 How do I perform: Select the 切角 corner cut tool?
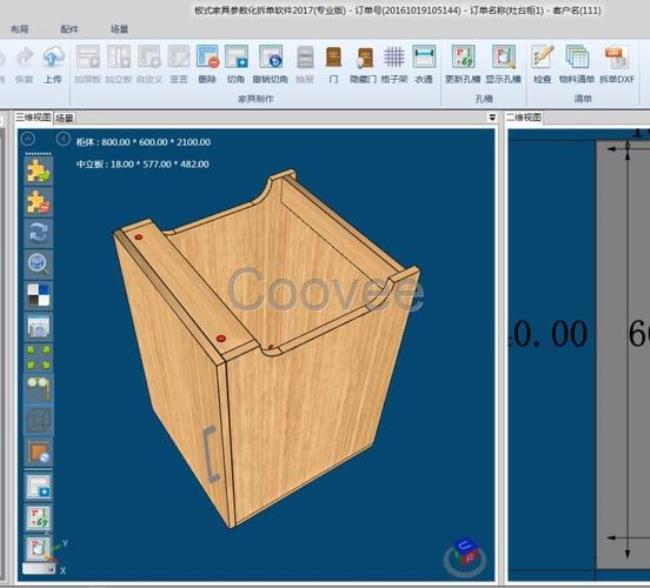236,57
